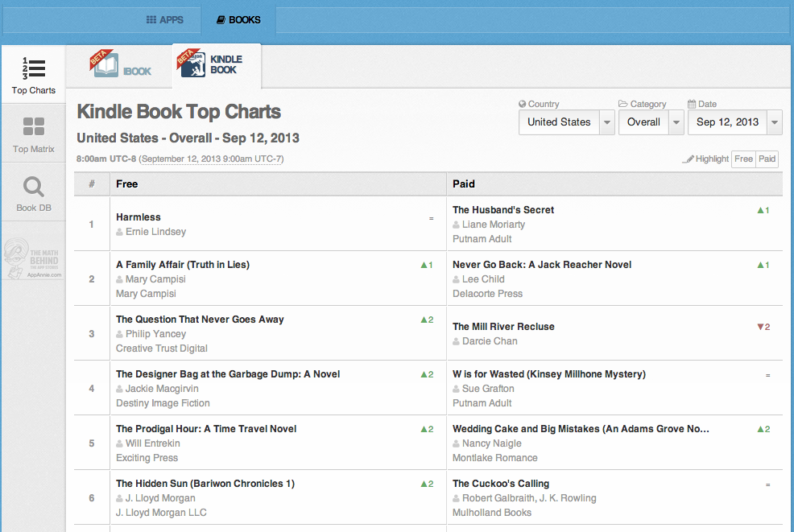
Task: Click author icon beside Lee Child
Action: click(457, 279)
